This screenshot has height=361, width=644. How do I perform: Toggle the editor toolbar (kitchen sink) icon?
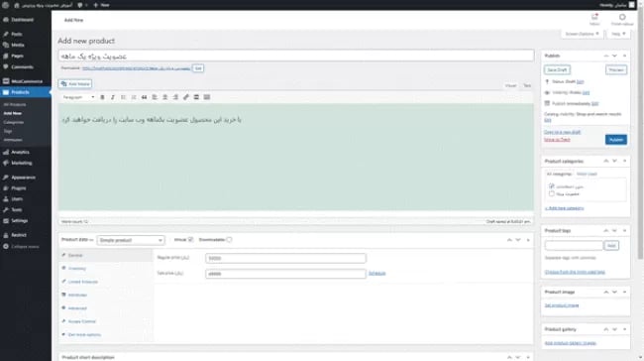[207, 97]
